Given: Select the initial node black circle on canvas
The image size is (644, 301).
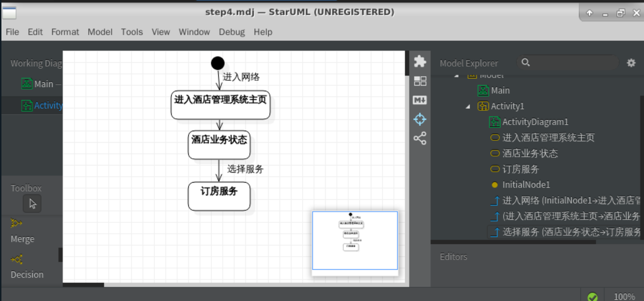Looking at the screenshot, I should coord(218,63).
